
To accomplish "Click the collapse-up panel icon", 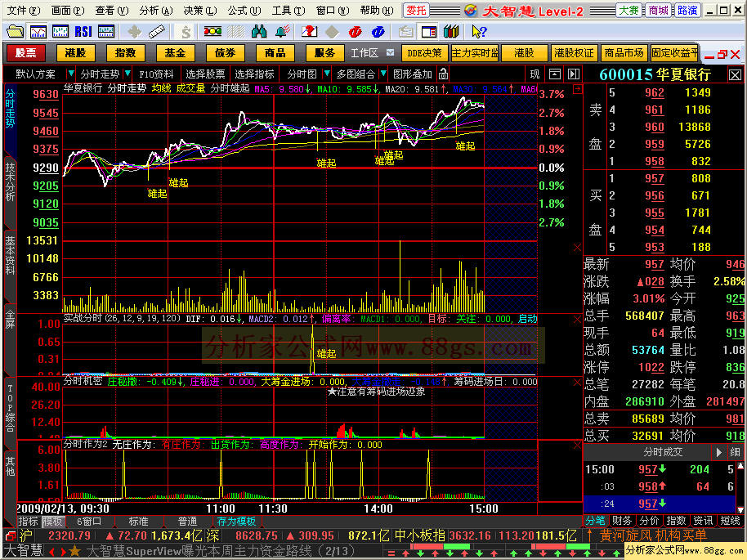I will [555, 74].
